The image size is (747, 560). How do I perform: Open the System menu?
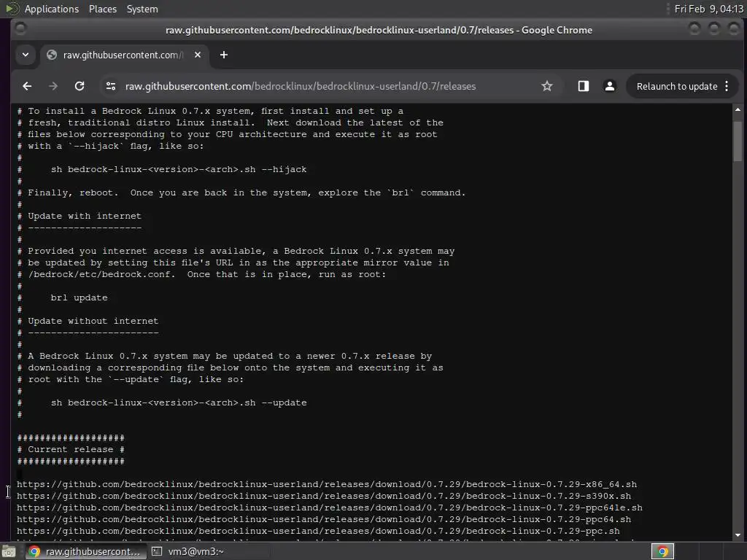coord(142,9)
